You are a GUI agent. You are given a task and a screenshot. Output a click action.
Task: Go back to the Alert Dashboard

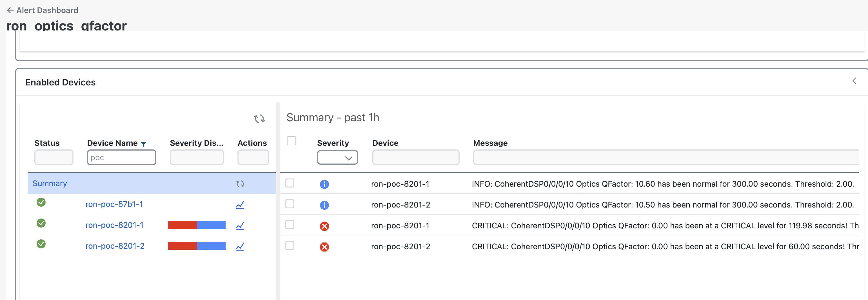click(x=43, y=10)
